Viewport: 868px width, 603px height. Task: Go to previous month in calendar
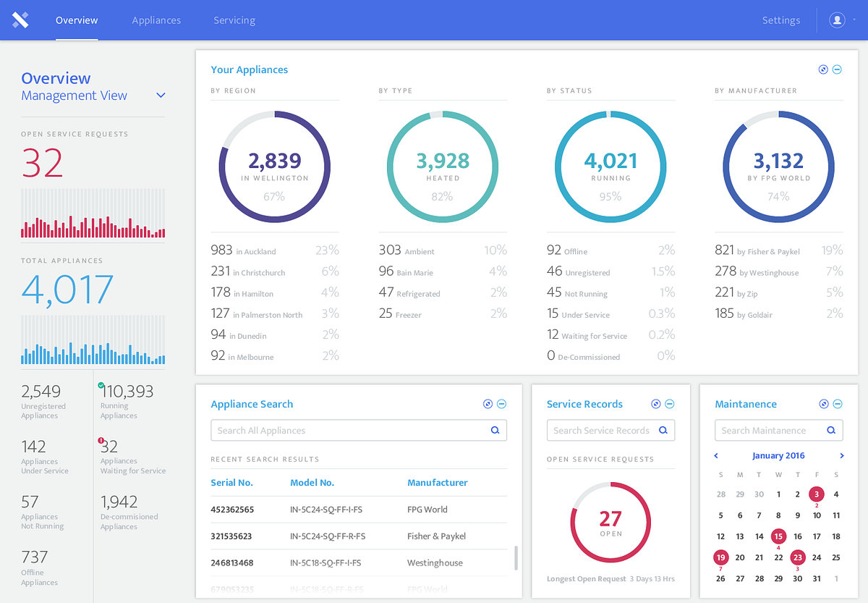(x=716, y=455)
